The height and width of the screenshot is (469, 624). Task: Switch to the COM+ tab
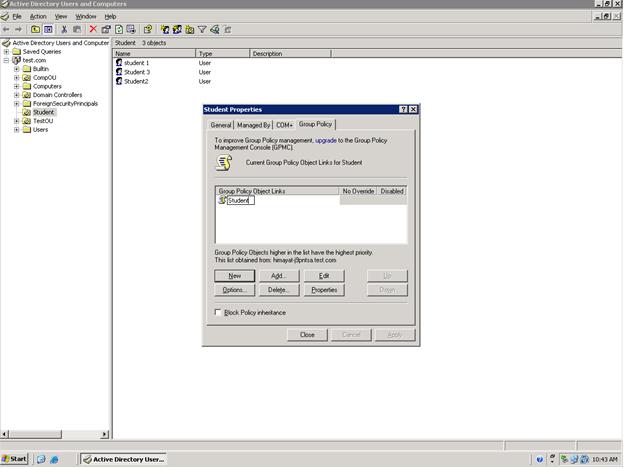[x=284, y=125]
